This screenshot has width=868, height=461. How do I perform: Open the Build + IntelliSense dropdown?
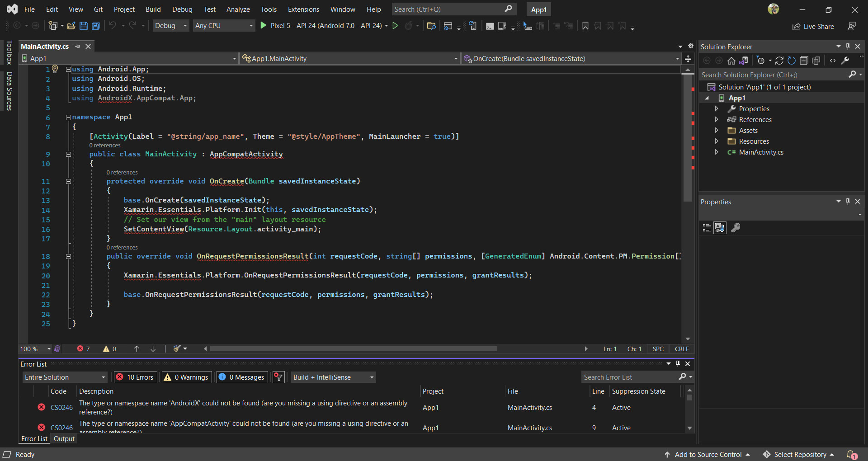click(334, 377)
